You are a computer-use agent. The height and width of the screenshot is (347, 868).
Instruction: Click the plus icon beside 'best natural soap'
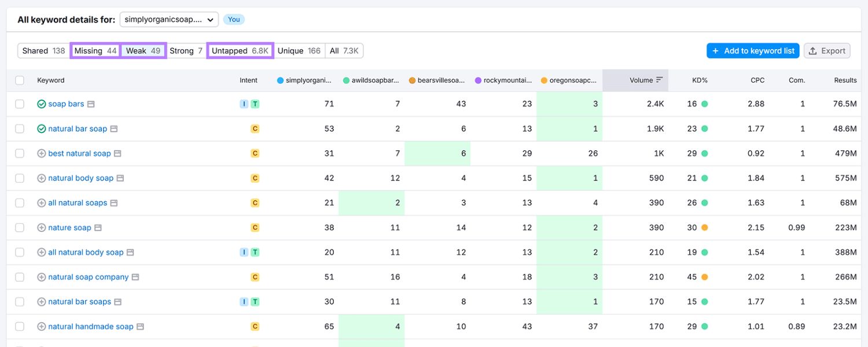pyautogui.click(x=41, y=153)
